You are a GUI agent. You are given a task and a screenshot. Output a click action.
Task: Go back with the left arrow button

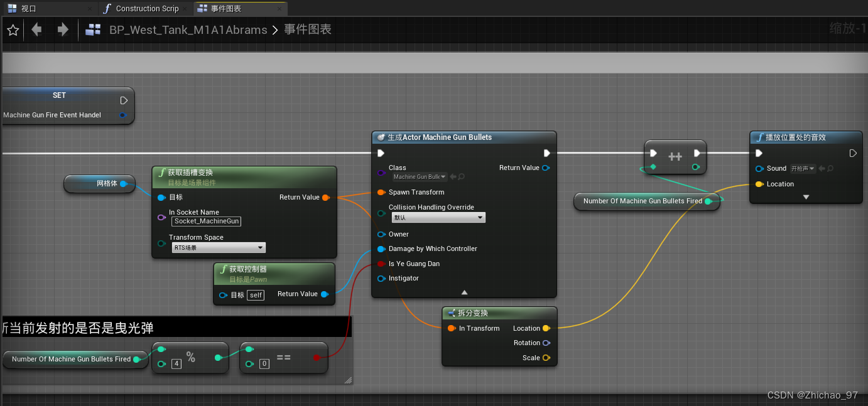click(36, 29)
